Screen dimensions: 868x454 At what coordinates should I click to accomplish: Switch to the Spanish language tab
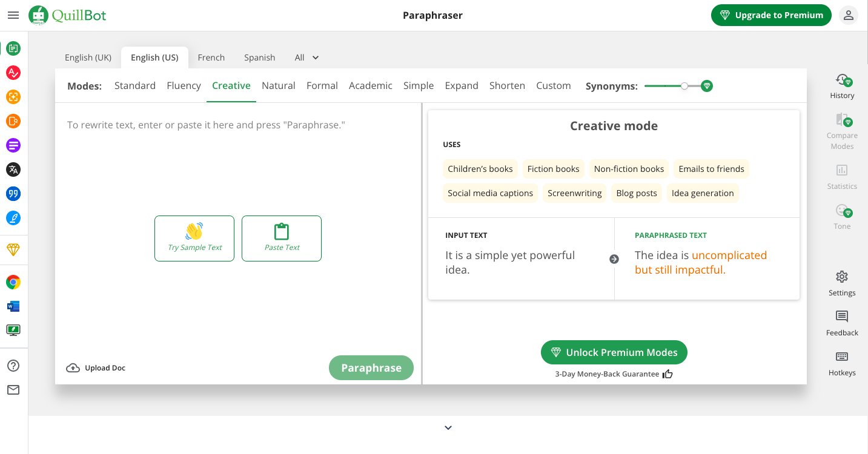pyautogui.click(x=260, y=58)
